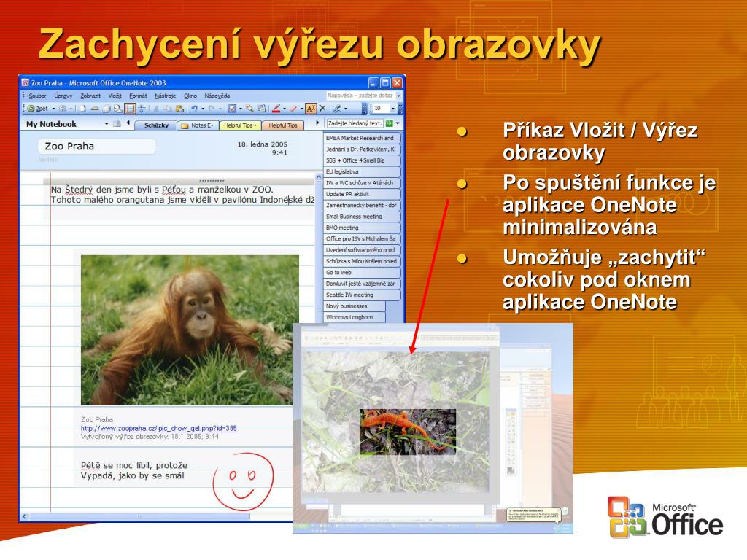Open the EU legislativa page tab
This screenshot has width=747, height=560.
(x=362, y=171)
